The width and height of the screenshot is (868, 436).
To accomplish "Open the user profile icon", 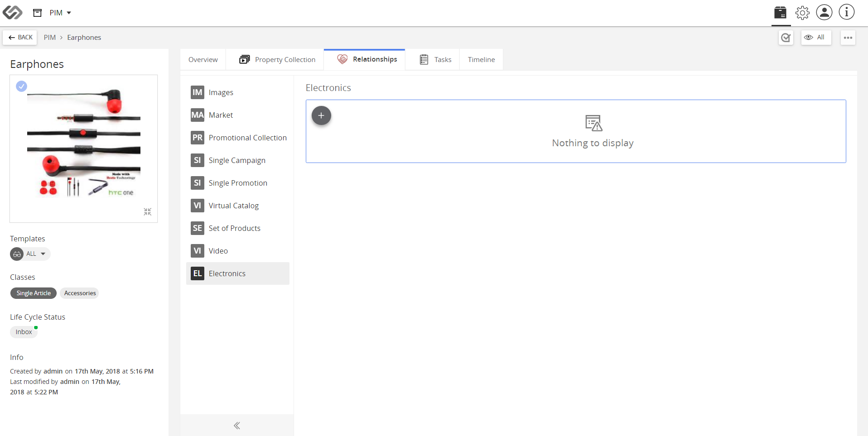I will click(x=824, y=12).
